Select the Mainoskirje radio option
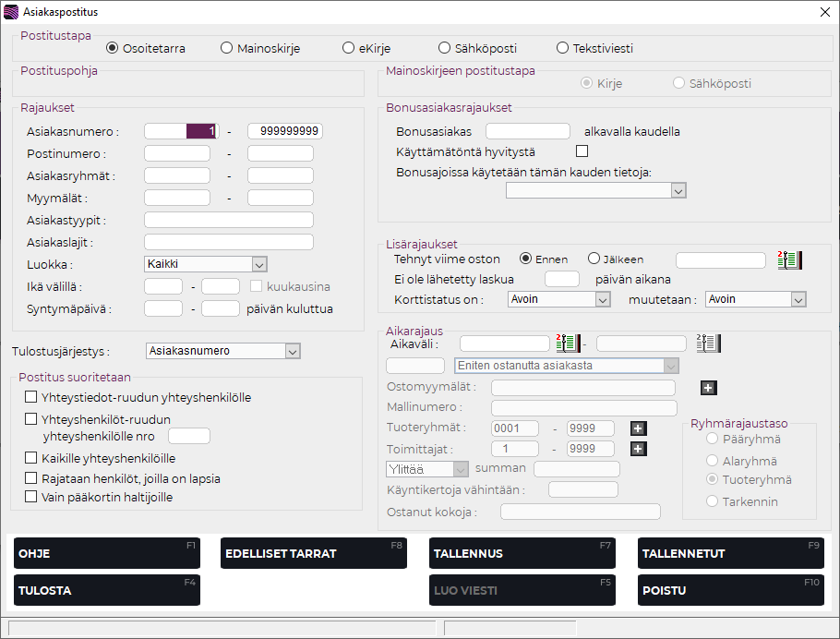This screenshot has width=840, height=639. pos(226,48)
